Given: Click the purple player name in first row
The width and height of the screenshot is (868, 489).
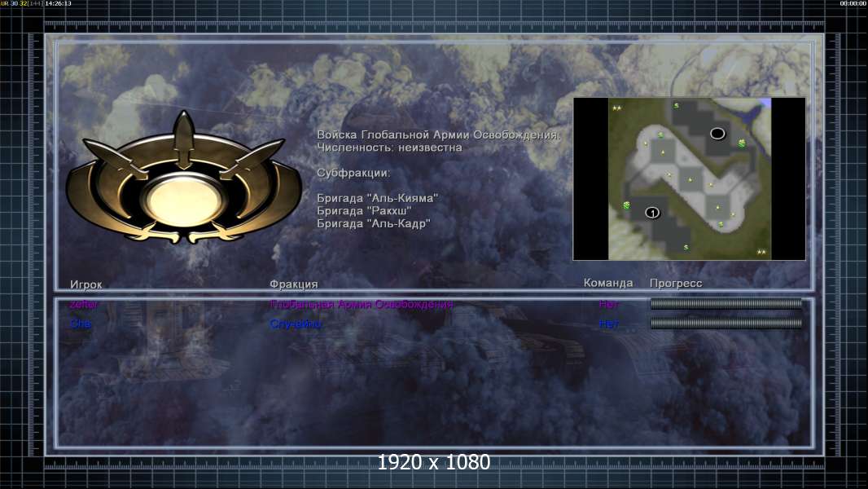Looking at the screenshot, I should 84,304.
